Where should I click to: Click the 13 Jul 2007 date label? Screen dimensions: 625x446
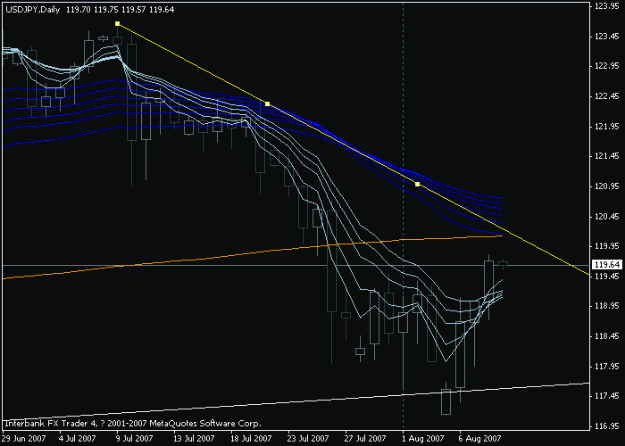(193, 439)
